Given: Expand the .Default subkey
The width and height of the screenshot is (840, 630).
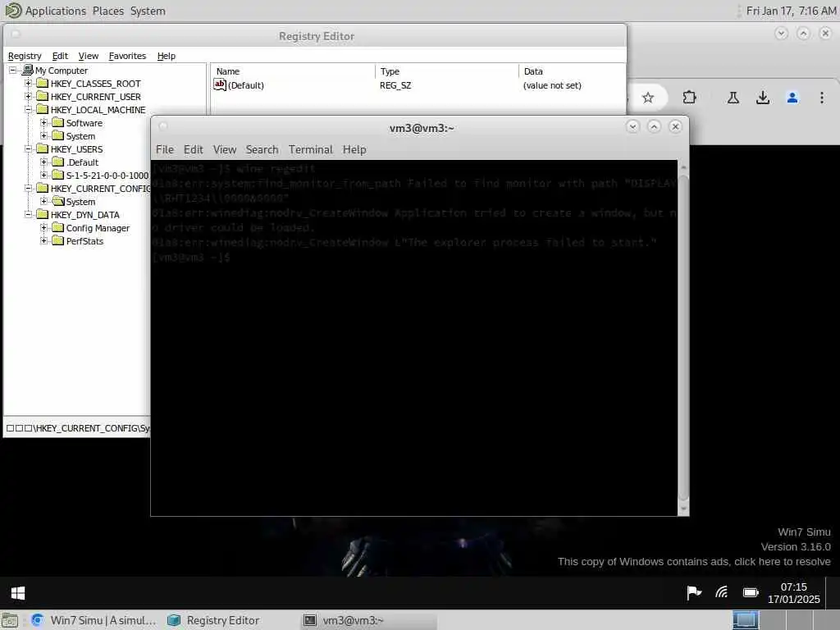Looking at the screenshot, I should coord(44,162).
